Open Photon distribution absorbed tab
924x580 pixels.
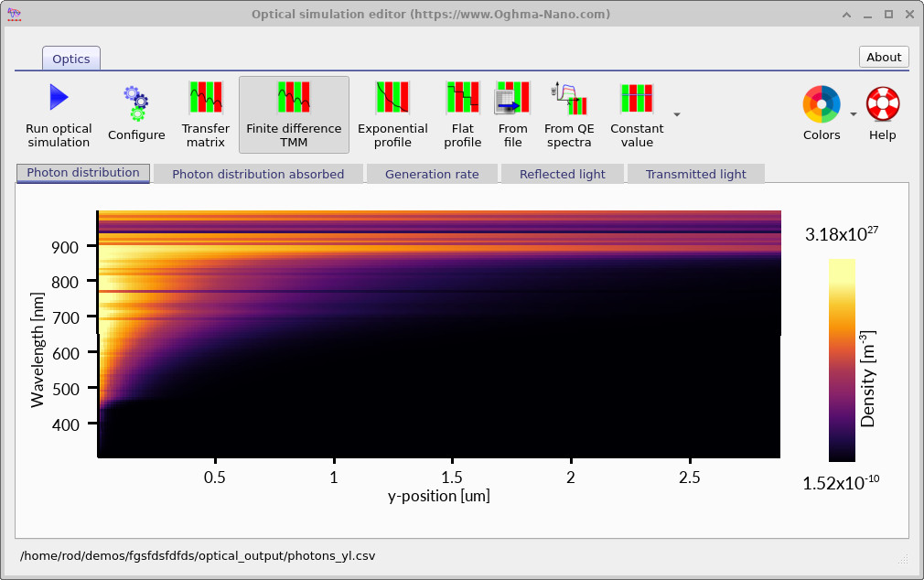(258, 174)
